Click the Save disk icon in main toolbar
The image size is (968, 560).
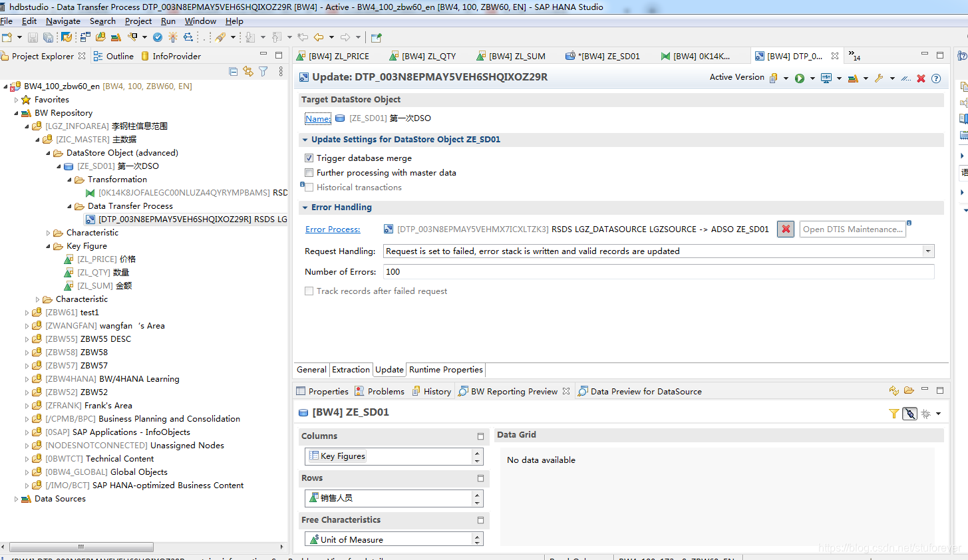tap(33, 37)
